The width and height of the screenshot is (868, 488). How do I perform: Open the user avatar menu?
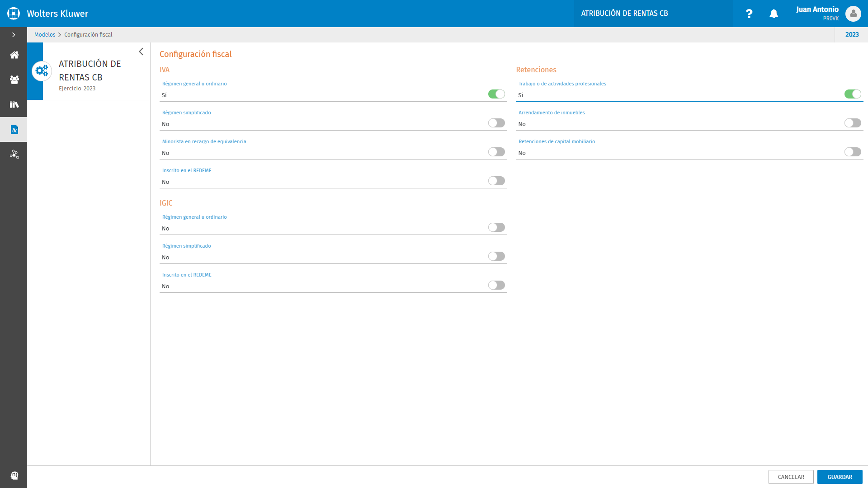point(853,14)
